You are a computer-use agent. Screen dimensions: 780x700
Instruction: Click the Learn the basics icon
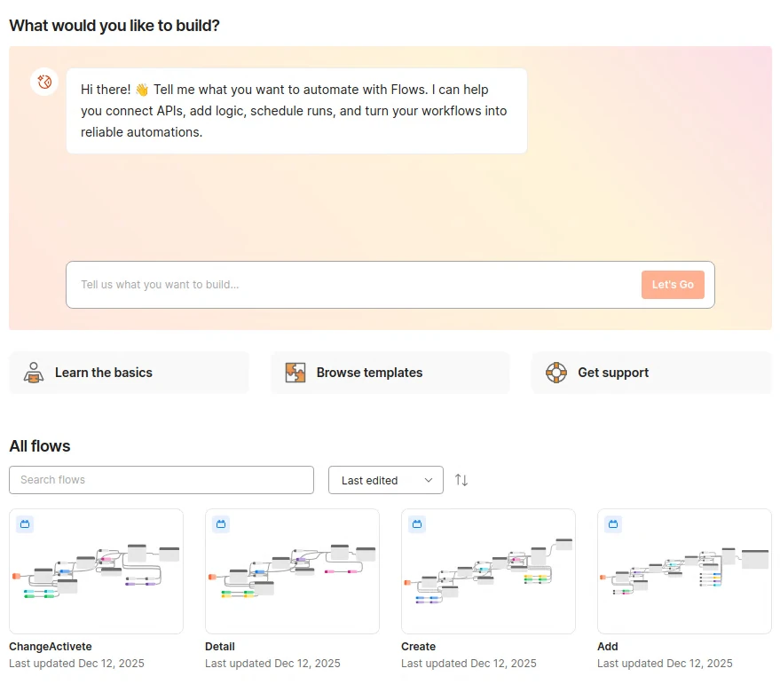[x=34, y=373]
